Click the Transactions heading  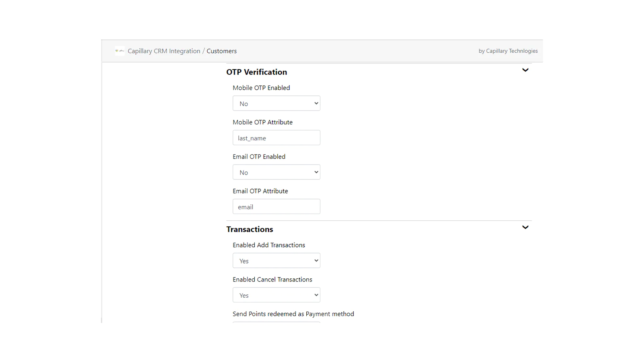pyautogui.click(x=250, y=229)
